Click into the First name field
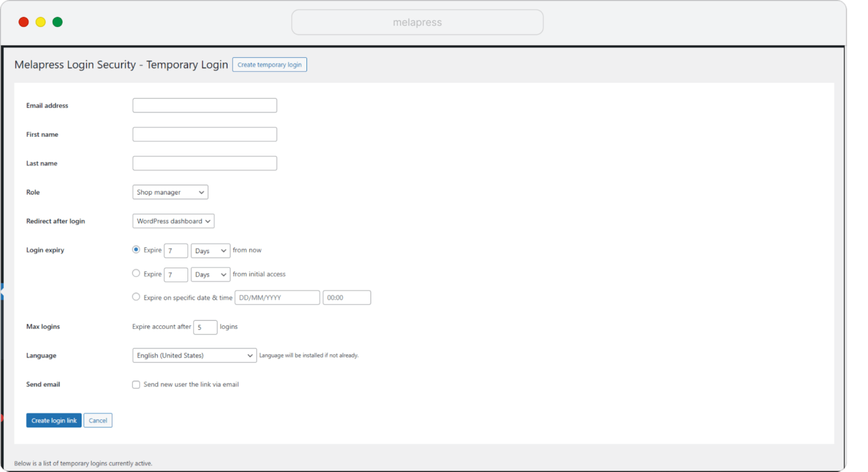This screenshot has width=868, height=472. tap(205, 134)
